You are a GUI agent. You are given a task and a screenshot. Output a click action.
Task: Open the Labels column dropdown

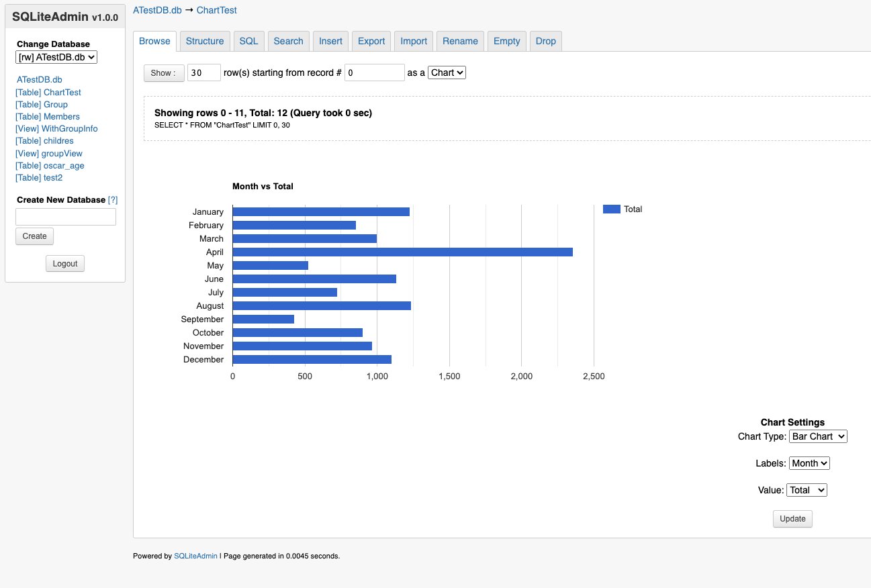click(x=809, y=463)
